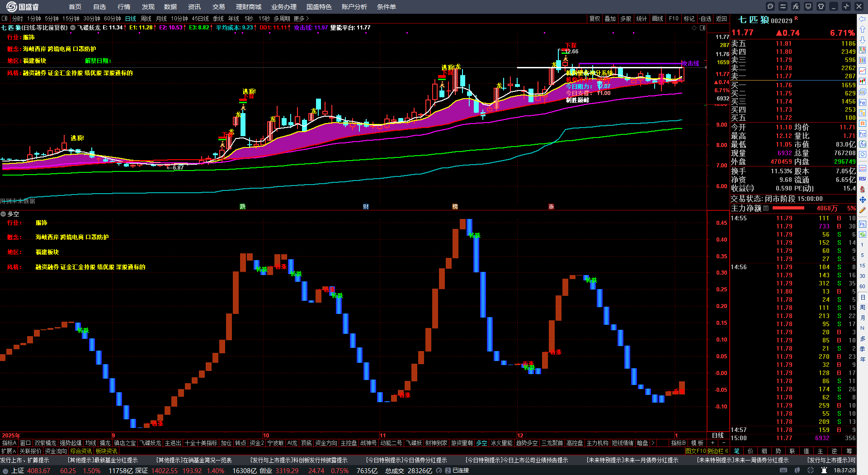The height and width of the screenshot is (475, 868).
Task: Open the 账户分析 menu
Action: click(x=354, y=7)
